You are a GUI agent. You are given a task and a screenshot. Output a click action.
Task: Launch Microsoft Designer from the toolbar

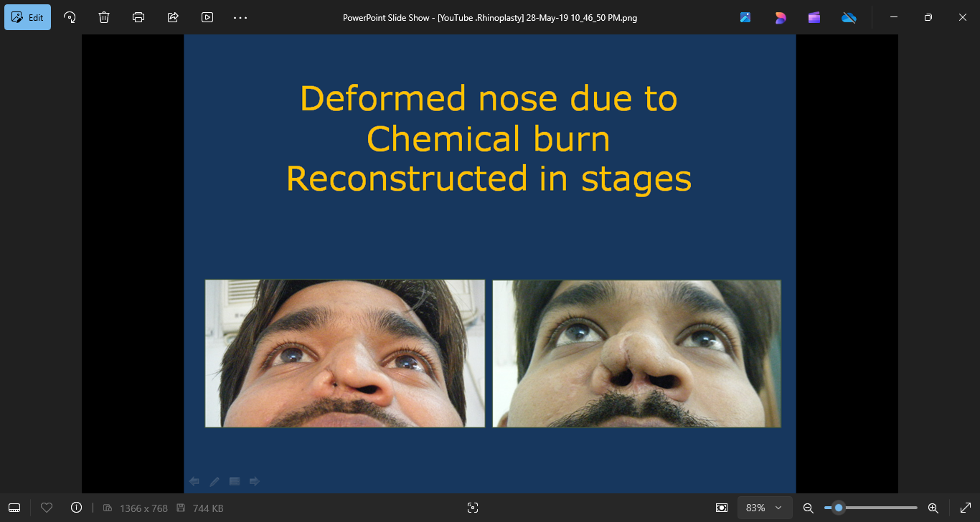tap(780, 17)
